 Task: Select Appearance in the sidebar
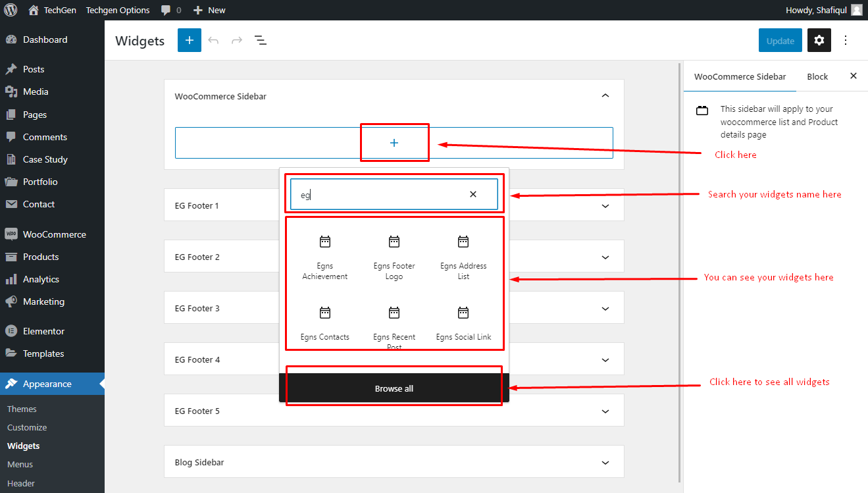click(x=52, y=384)
